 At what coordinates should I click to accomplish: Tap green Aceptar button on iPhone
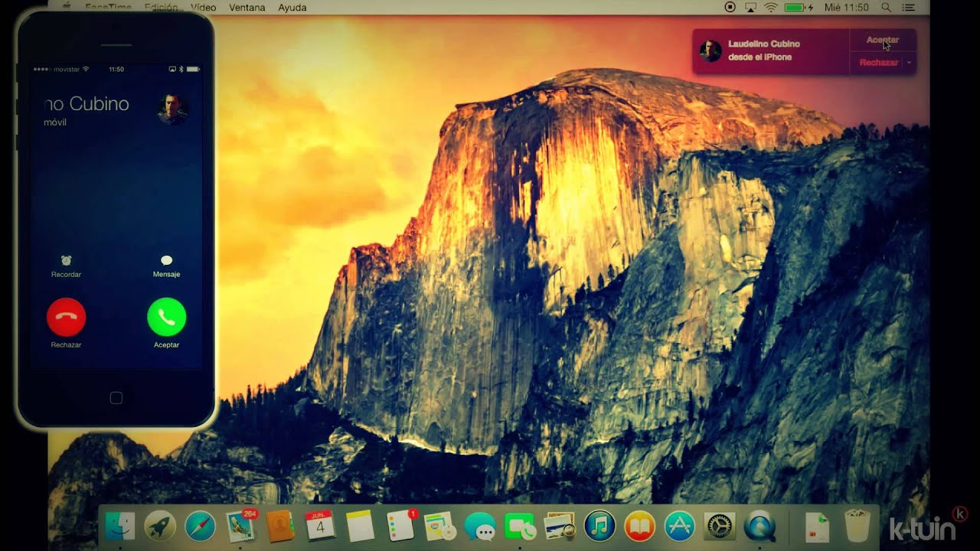coord(166,317)
